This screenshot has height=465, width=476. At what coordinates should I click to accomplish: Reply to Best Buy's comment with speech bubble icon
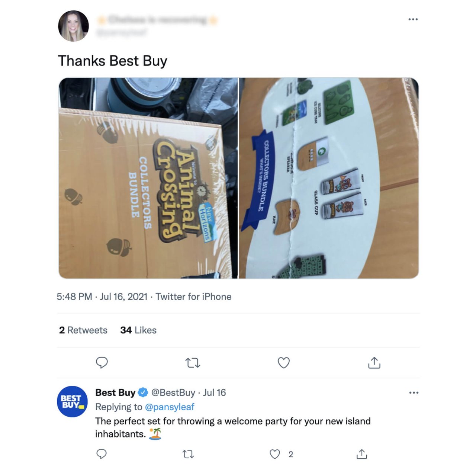pyautogui.click(x=102, y=454)
